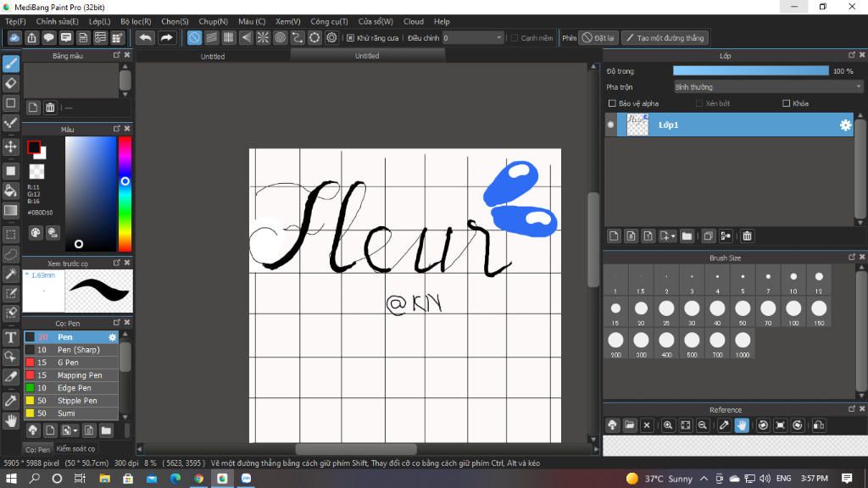Open Tệp(F) menu
This screenshot has height=488, width=868.
pos(15,21)
